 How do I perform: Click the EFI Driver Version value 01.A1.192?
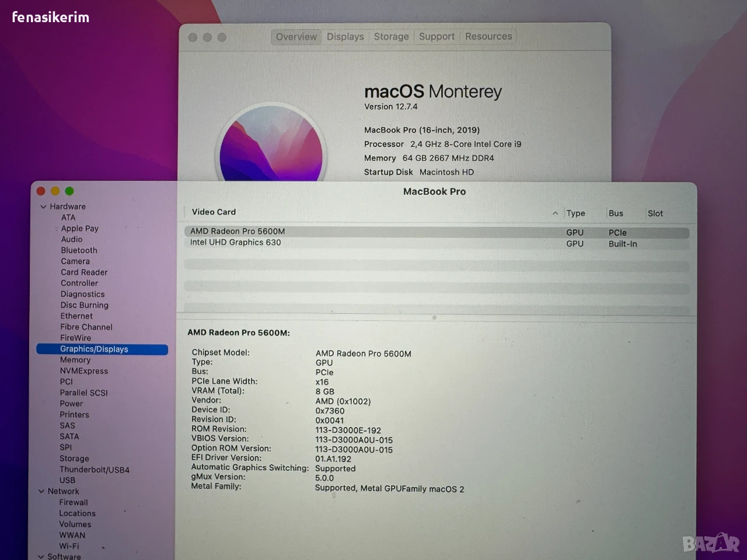[333, 459]
